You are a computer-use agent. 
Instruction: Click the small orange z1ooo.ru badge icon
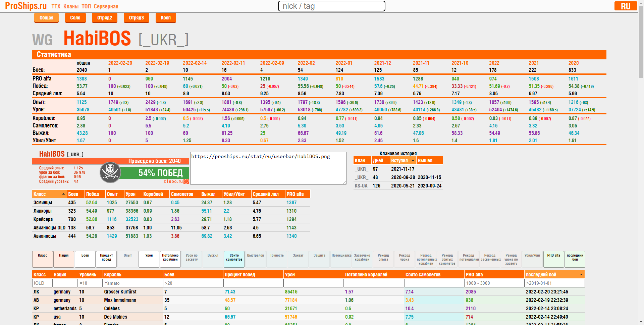(186, 181)
